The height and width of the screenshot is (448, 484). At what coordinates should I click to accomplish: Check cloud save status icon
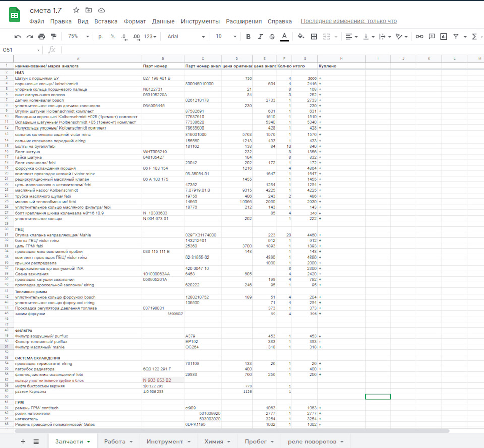(x=101, y=10)
